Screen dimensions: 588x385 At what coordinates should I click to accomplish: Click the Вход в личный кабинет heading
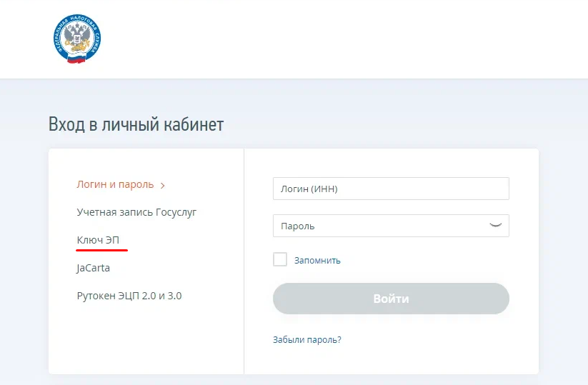136,124
